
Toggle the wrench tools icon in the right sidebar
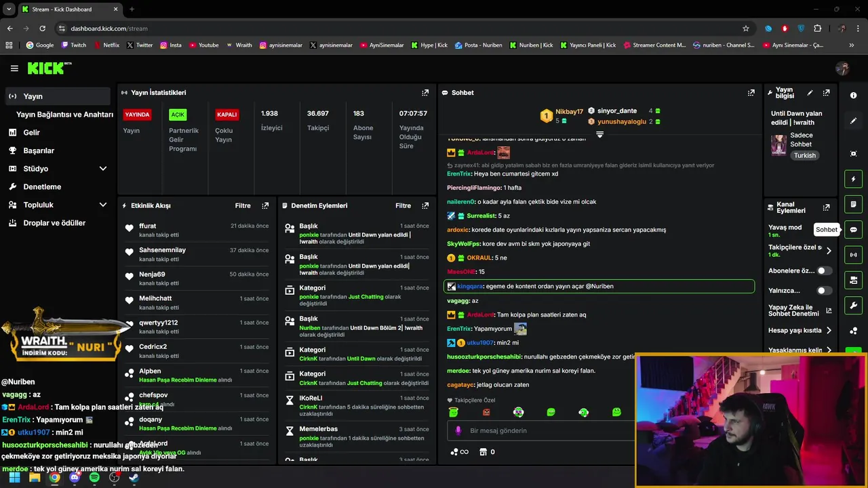[853, 305]
